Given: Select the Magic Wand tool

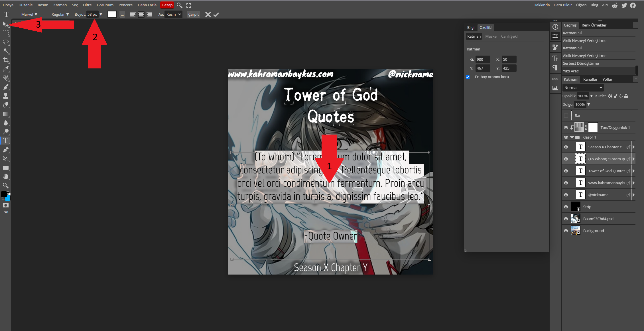Looking at the screenshot, I should [6, 51].
